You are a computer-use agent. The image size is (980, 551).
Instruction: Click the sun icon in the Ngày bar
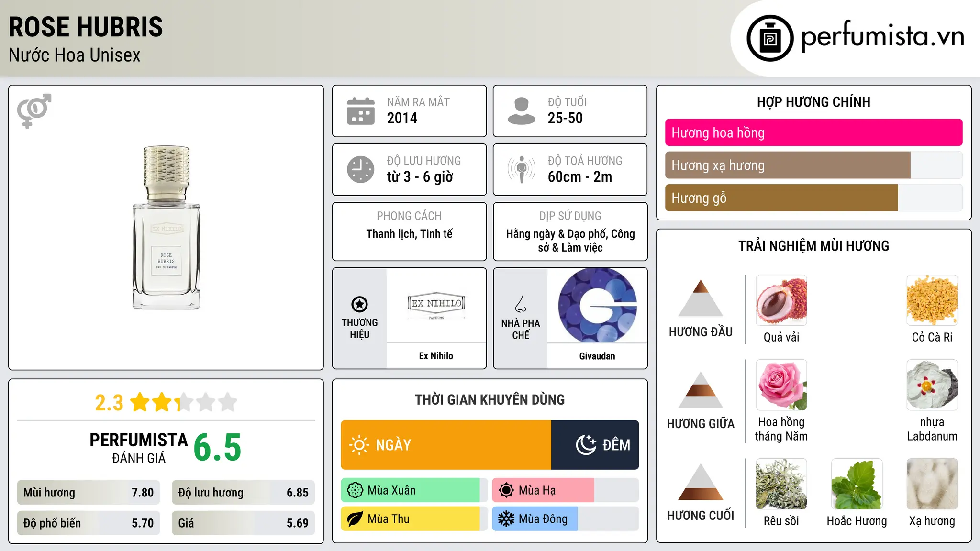coord(359,445)
